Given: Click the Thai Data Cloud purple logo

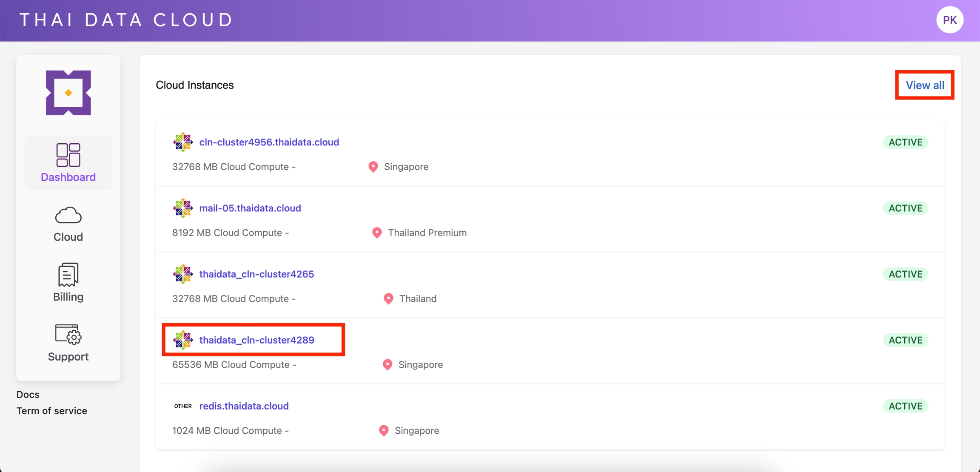Looking at the screenshot, I should point(68,93).
